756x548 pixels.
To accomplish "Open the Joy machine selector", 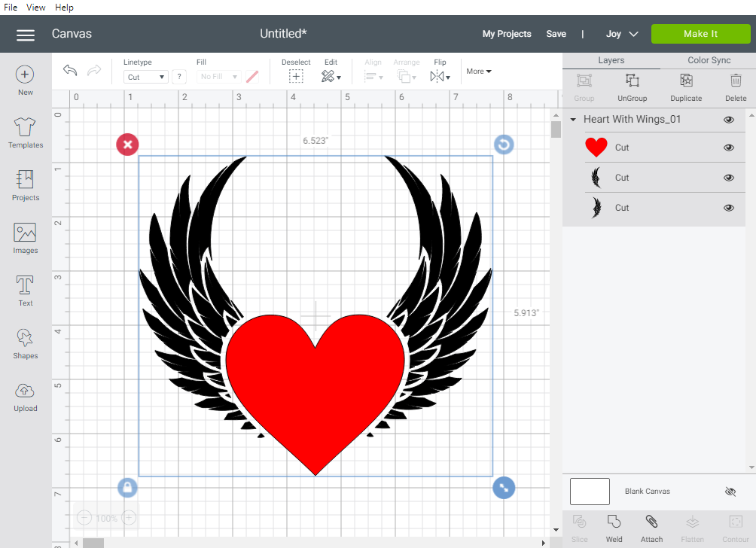I will click(622, 34).
